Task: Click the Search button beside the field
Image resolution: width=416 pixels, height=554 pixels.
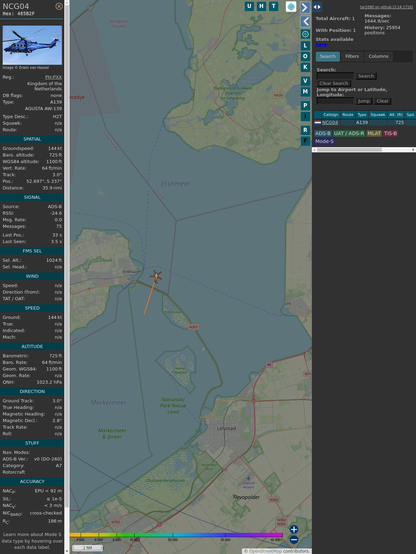Action: pyautogui.click(x=366, y=76)
